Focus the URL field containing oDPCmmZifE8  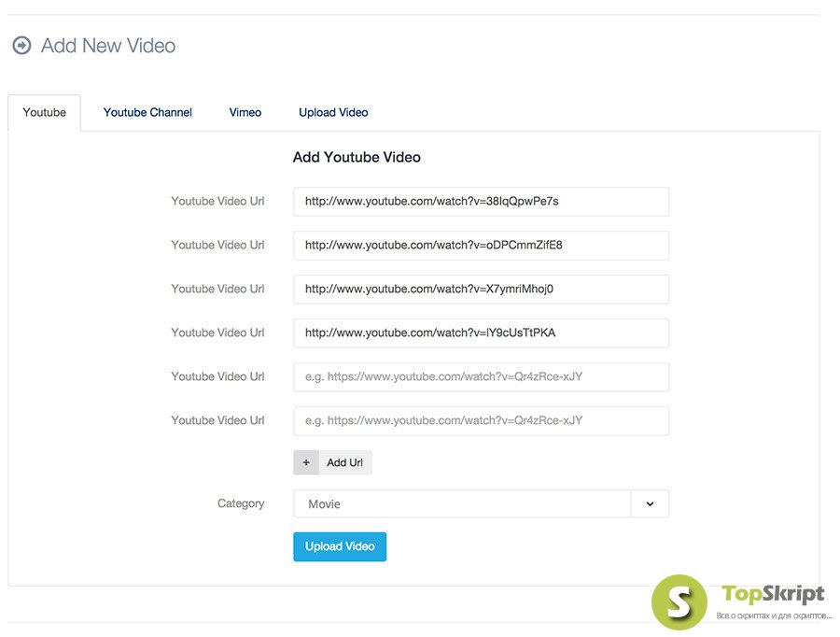(481, 246)
